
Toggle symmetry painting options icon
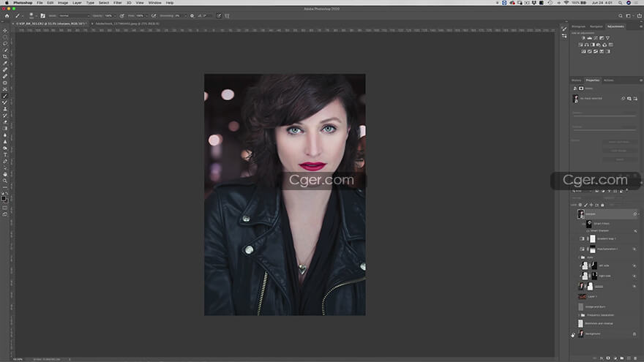pos(226,15)
